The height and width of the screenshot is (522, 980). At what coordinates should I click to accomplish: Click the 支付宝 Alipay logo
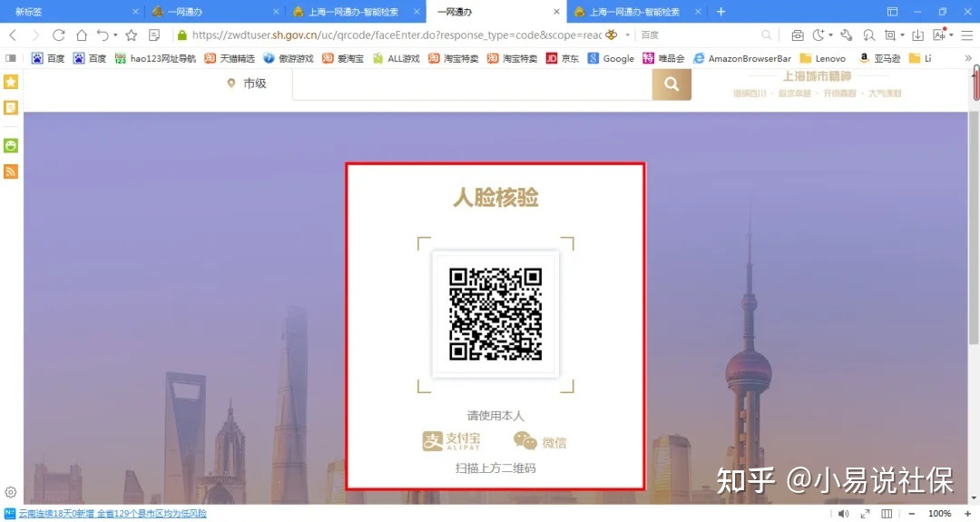click(x=452, y=441)
